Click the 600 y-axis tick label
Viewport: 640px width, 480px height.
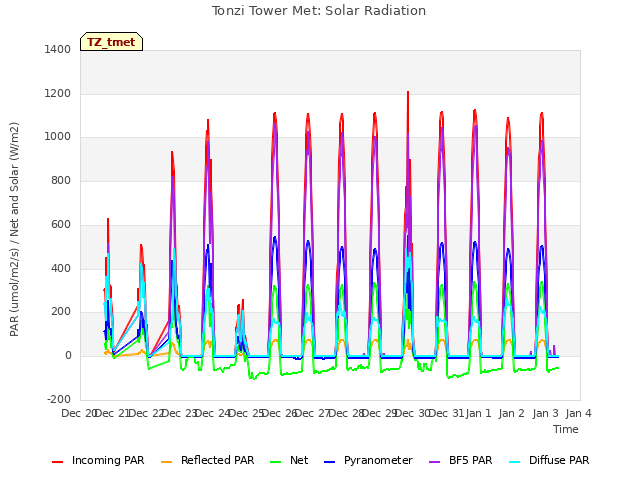tap(61, 224)
